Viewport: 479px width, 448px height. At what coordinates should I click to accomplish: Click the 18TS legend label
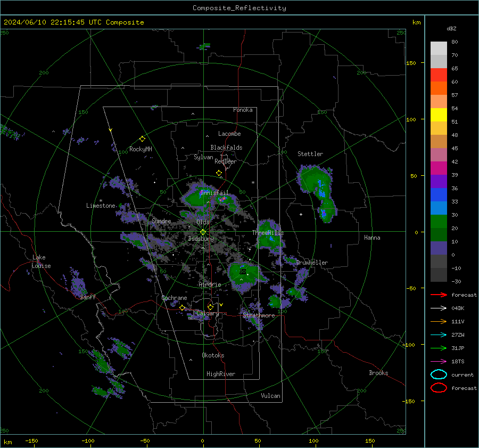coord(458,362)
